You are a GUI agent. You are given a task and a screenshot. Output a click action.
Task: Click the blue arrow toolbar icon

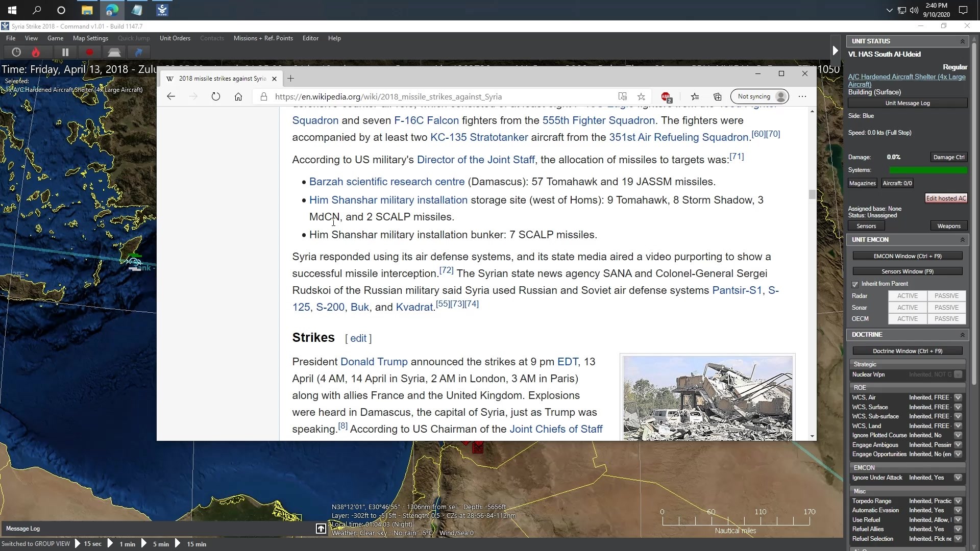click(x=138, y=52)
